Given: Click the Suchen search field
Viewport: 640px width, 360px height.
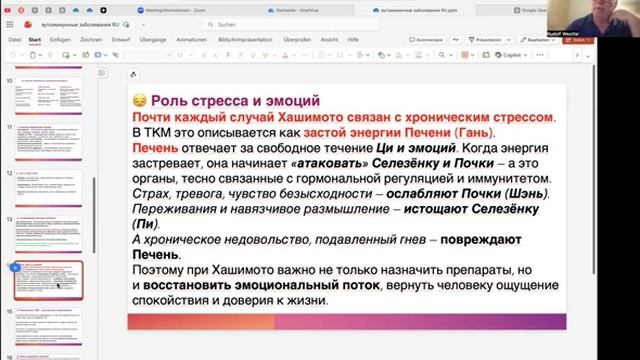Looking at the screenshot, I should pos(291,24).
